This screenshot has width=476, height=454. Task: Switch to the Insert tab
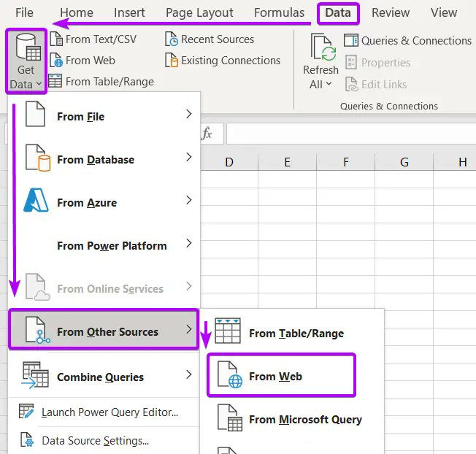point(129,12)
